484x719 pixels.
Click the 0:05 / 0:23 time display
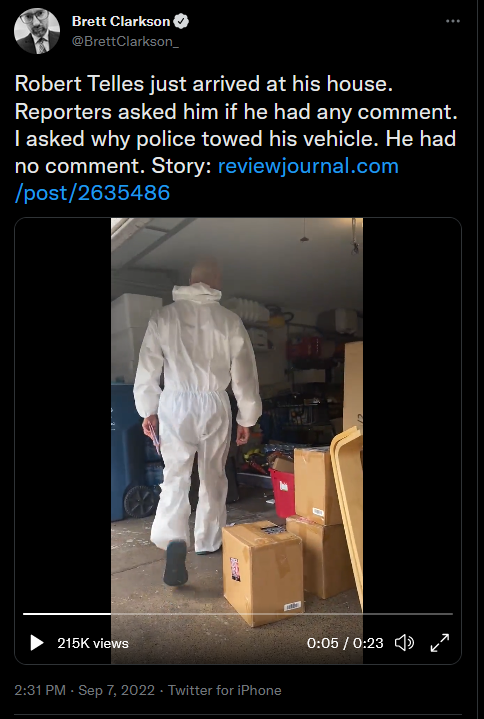pos(345,643)
